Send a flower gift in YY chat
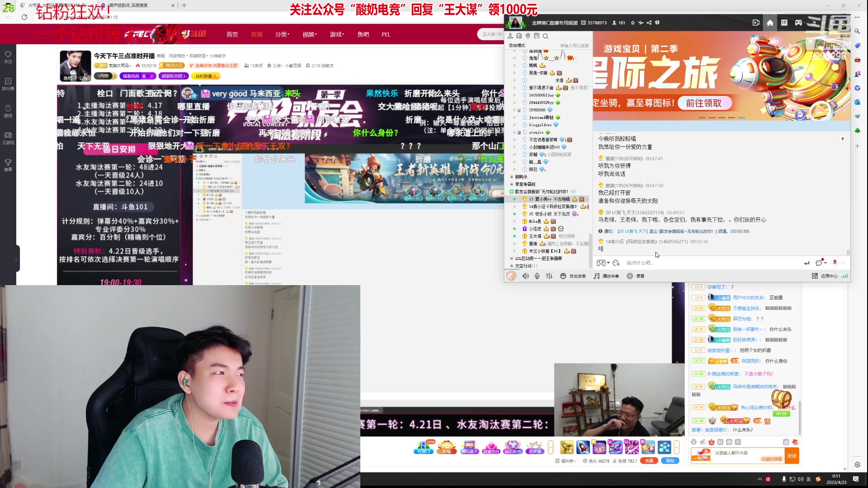 [835, 263]
